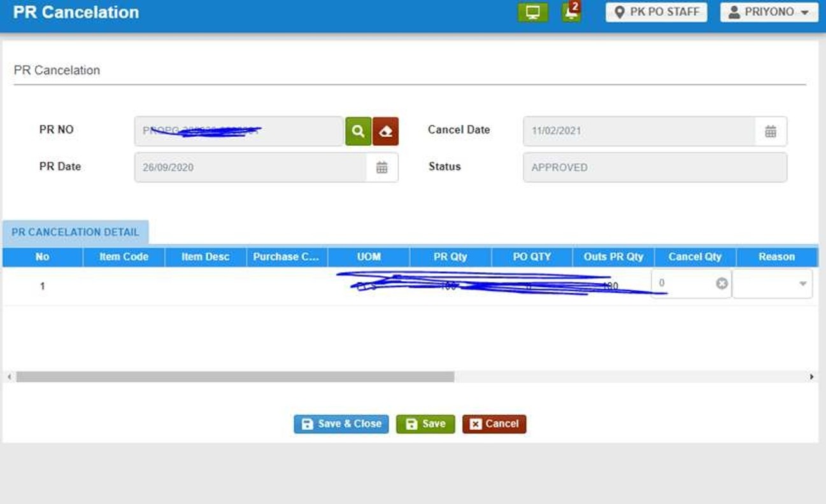Click the PR NO input field
The image size is (826, 504).
[x=239, y=131]
